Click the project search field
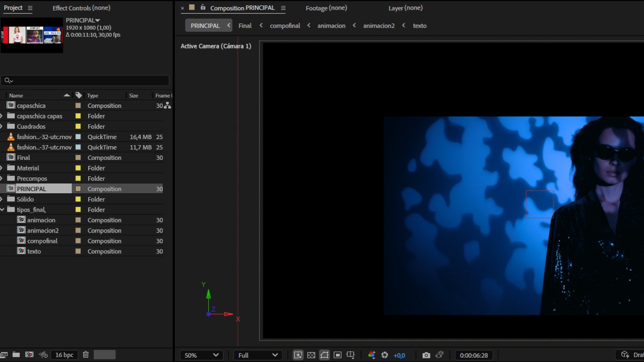This screenshot has height=362, width=644. click(85, 80)
